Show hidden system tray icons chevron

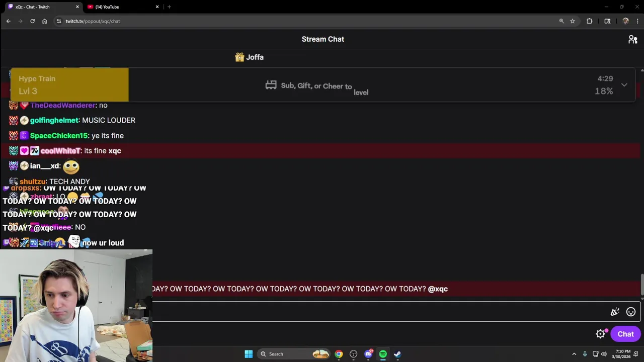pos(574,354)
